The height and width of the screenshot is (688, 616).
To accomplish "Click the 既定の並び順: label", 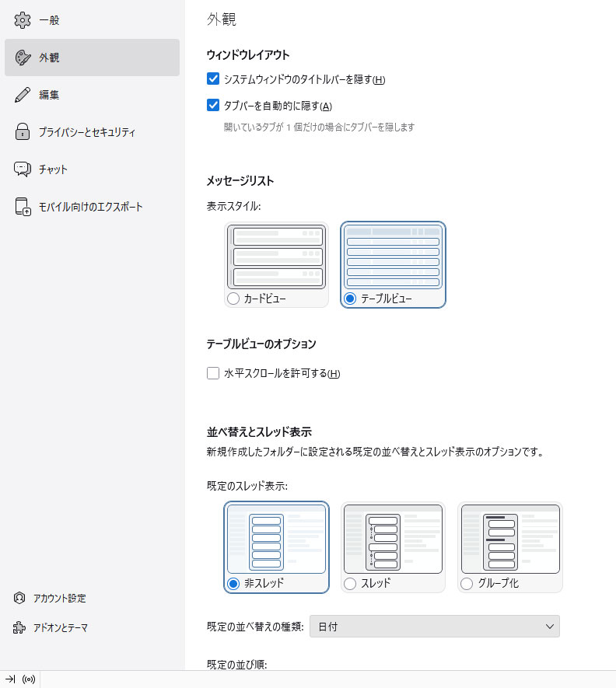I will coord(237,665).
